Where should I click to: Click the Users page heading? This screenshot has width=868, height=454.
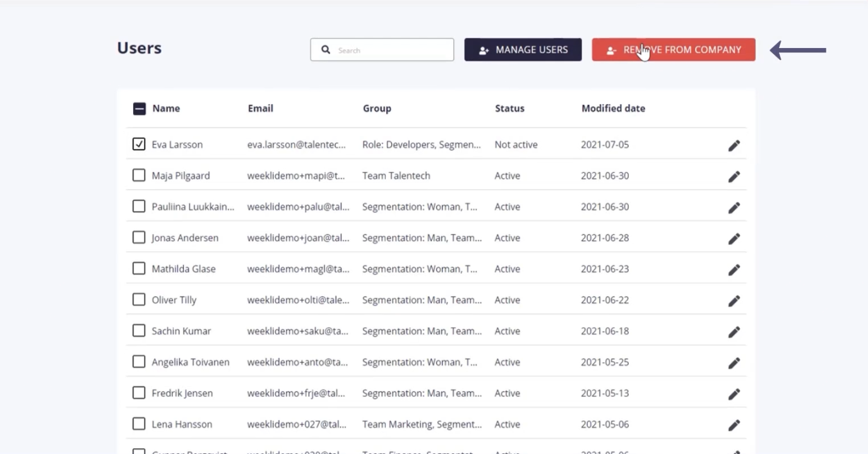coord(140,48)
